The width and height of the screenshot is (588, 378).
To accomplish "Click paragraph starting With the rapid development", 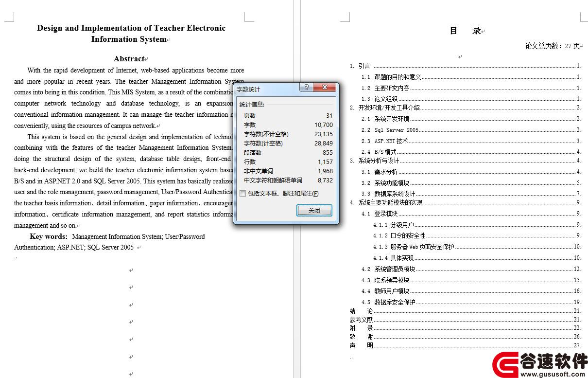I will coord(129,98).
